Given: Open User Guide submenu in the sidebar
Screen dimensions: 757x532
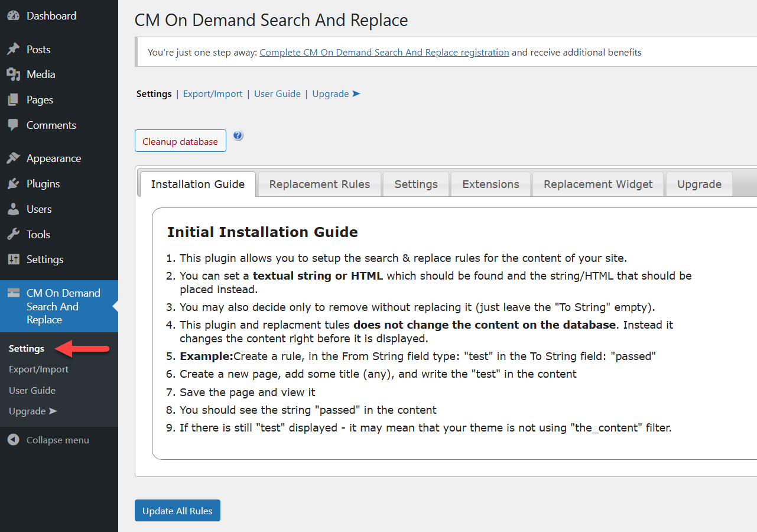Looking at the screenshot, I should tap(32, 391).
